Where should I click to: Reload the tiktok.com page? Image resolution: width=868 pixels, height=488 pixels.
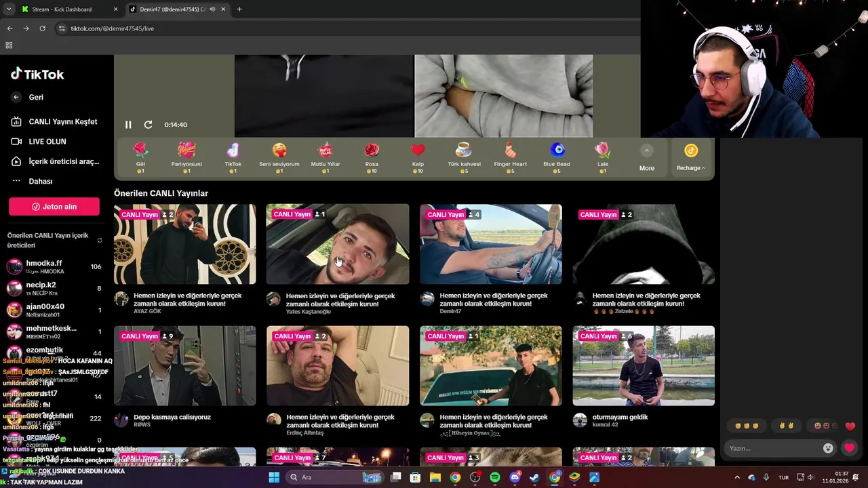[42, 28]
